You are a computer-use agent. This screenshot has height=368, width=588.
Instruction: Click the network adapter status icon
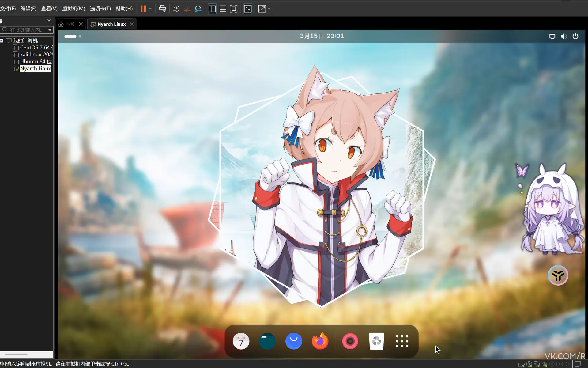[537, 364]
